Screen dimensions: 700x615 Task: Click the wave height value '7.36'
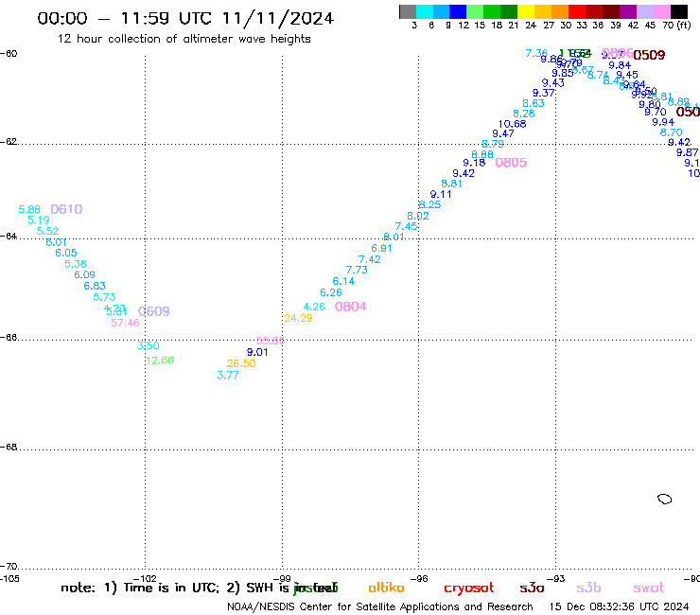pyautogui.click(x=536, y=54)
